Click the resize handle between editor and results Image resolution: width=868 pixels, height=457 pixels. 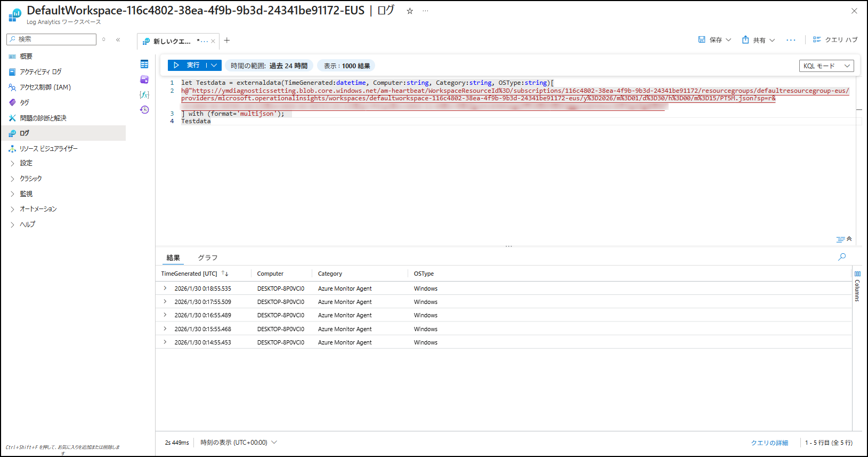click(509, 246)
